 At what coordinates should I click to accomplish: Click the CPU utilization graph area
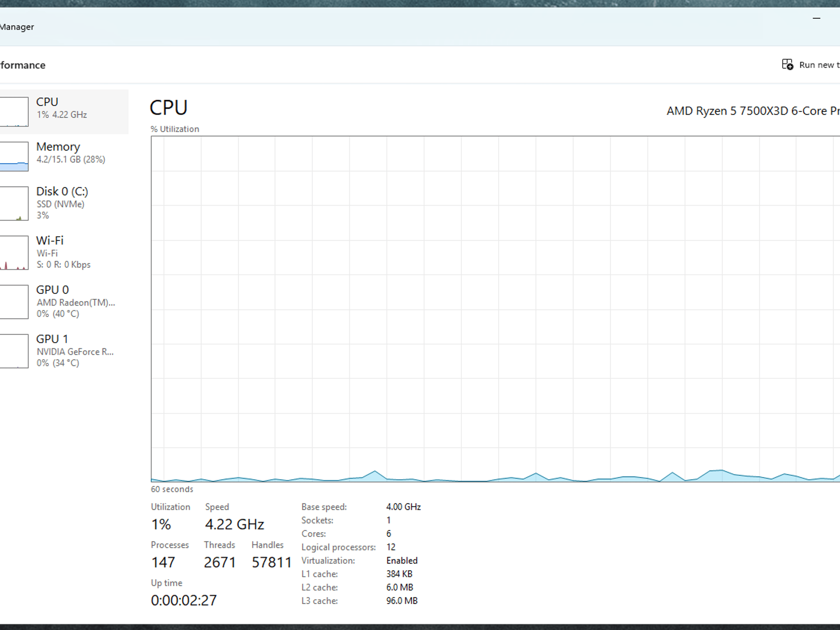pyautogui.click(x=495, y=309)
